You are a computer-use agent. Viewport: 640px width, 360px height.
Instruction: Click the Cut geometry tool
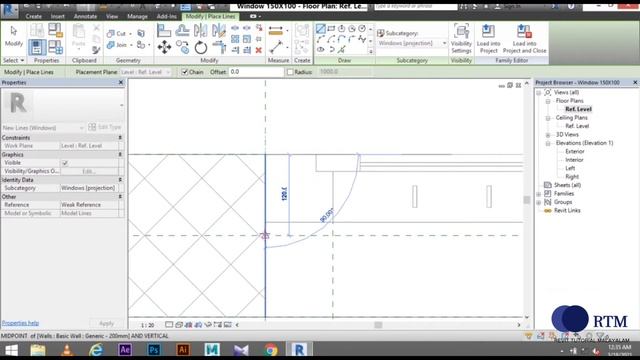tap(116, 33)
